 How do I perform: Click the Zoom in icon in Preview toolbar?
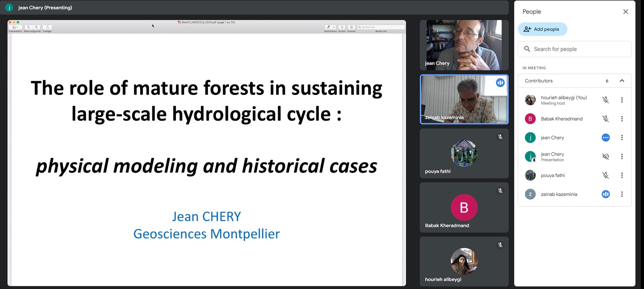click(36, 27)
